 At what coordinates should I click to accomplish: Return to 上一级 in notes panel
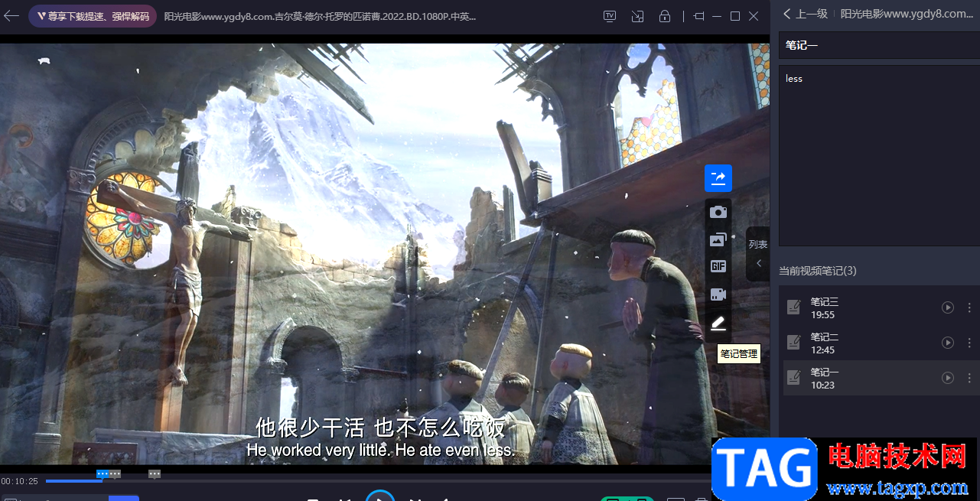pos(806,14)
